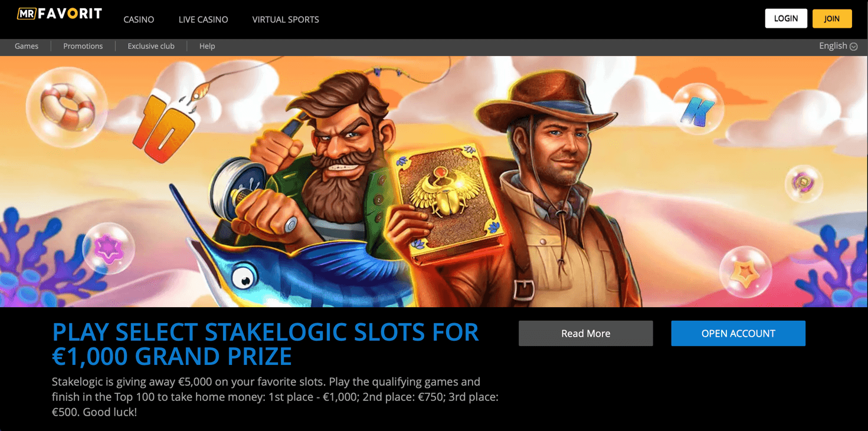Go to Live Casino
The width and height of the screenshot is (868, 431).
pyautogui.click(x=203, y=19)
